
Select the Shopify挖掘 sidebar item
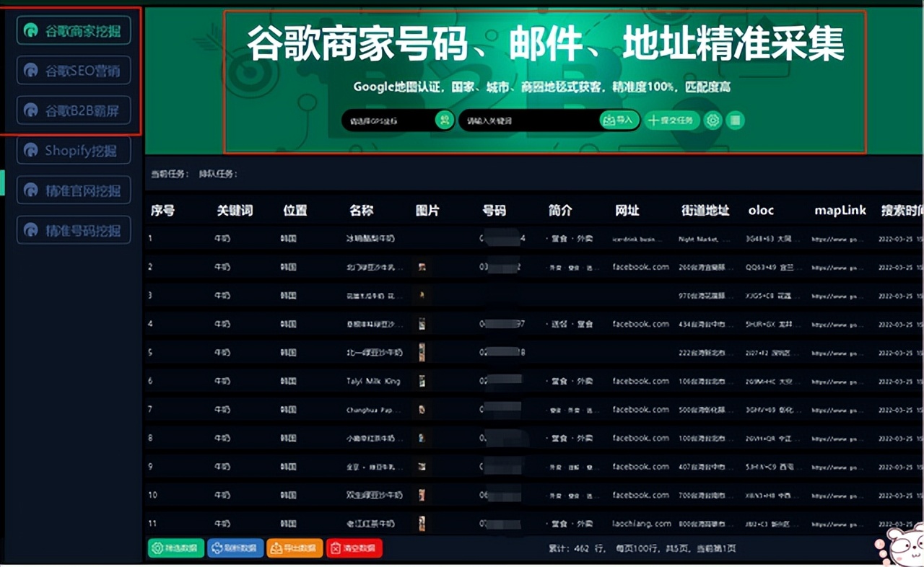[74, 150]
